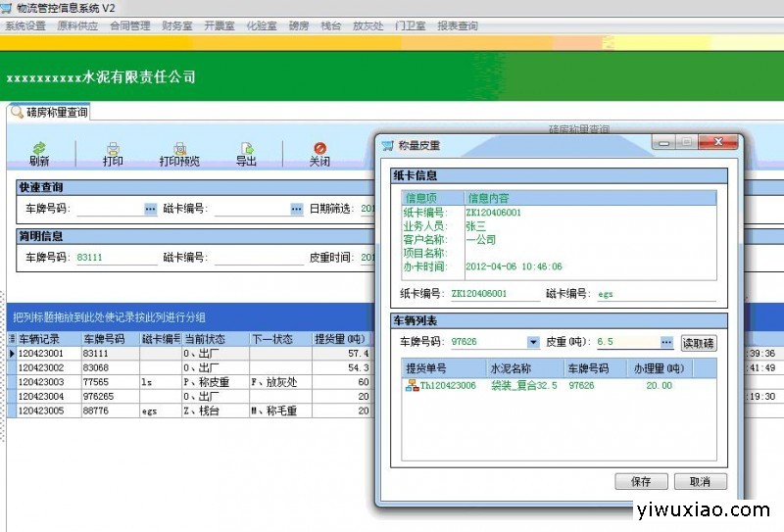The image size is (784, 532).
Task: Select record row 120423001
Action: (x=190, y=354)
